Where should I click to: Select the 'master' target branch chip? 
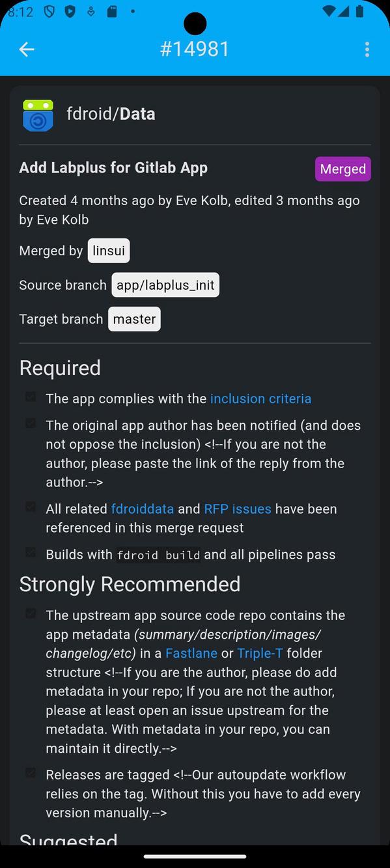click(134, 319)
